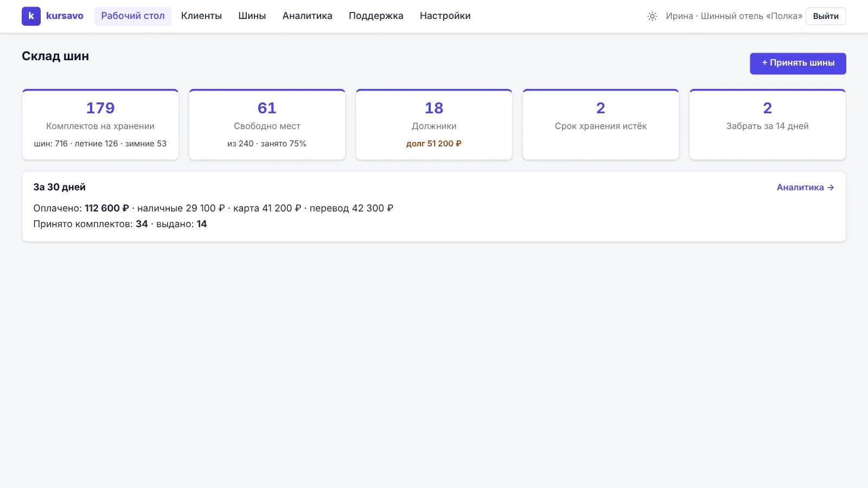Click the "долг 51 200 ₽" debt amount
The height and width of the screenshot is (488, 868).
pyautogui.click(x=434, y=144)
